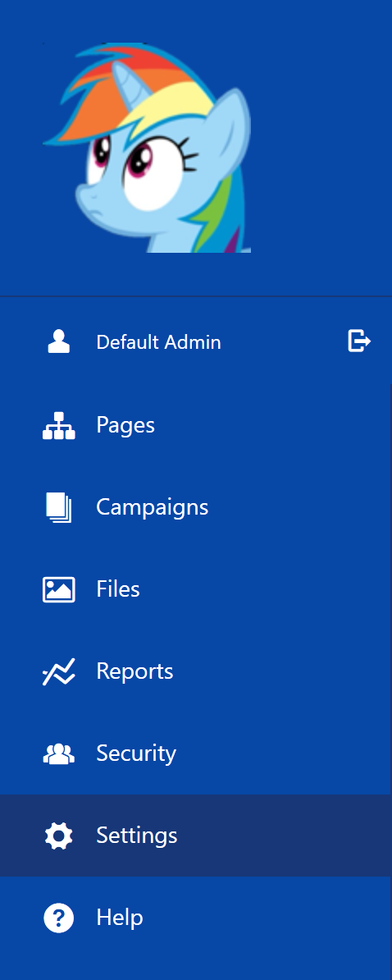Select the highlighted Settings item

pyautogui.click(x=196, y=835)
